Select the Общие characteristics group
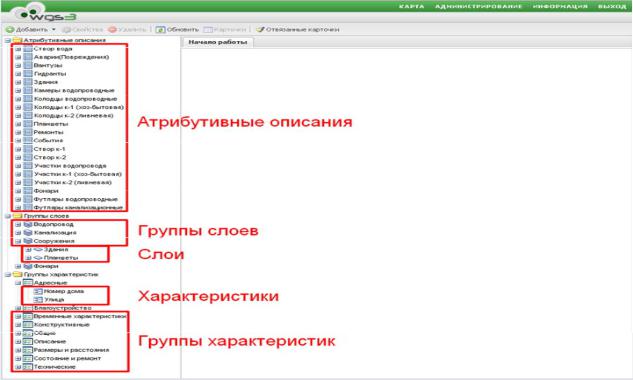 [x=45, y=334]
